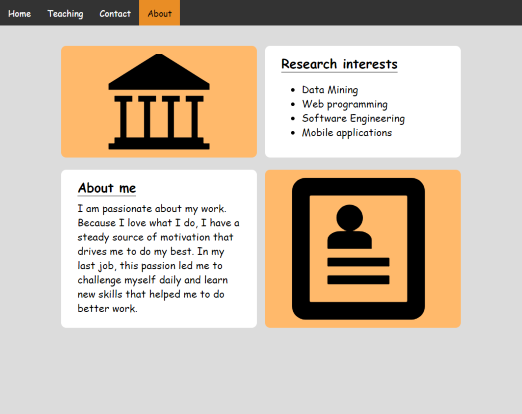Screen dimensions: 522x414
Task: Go to the Teaching page
Action: click(x=65, y=14)
